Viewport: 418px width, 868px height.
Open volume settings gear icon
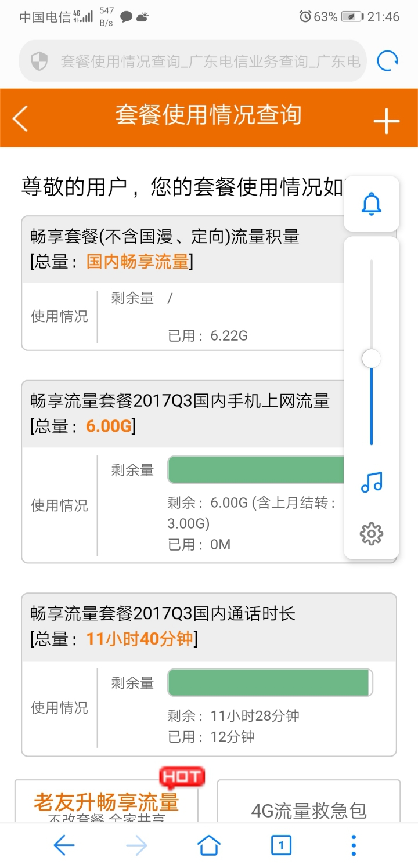tap(372, 533)
